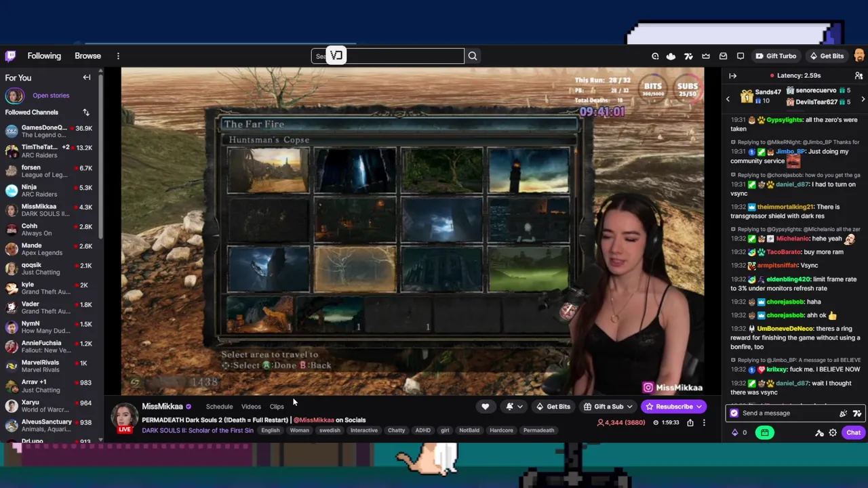This screenshot has height=488, width=868.
Task: Open the chat community users icon
Action: (x=859, y=76)
